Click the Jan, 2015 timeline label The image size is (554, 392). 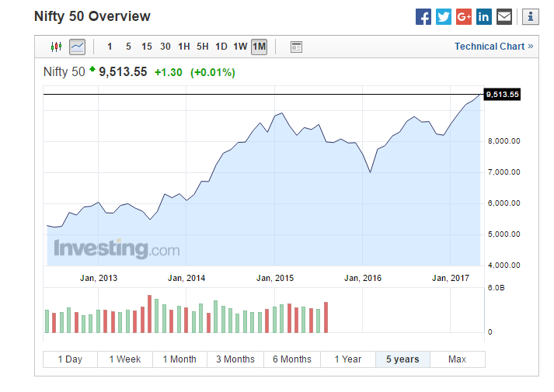coord(275,278)
